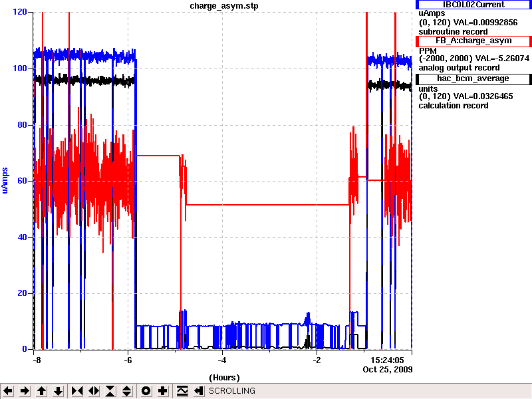Click the 'subroutine record' description text

453,32
